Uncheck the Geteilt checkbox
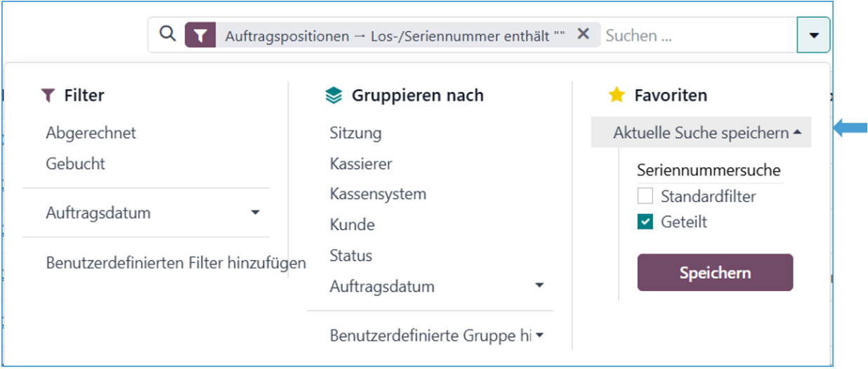 [645, 222]
